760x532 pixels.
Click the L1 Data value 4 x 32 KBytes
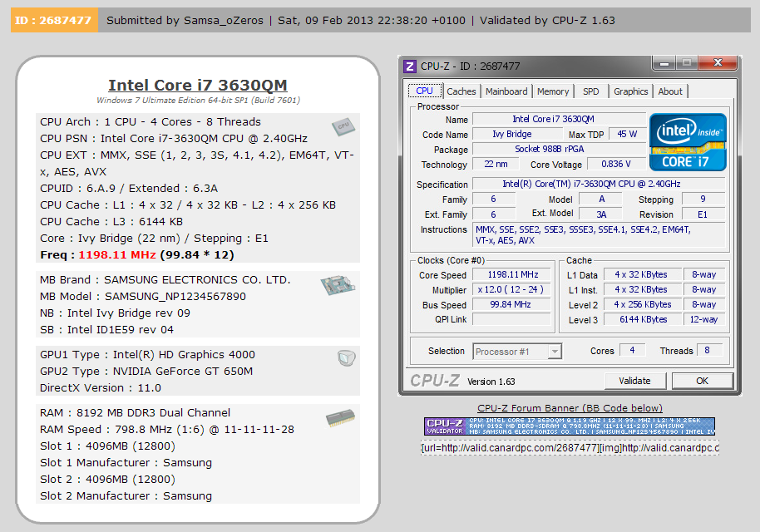[642, 274]
